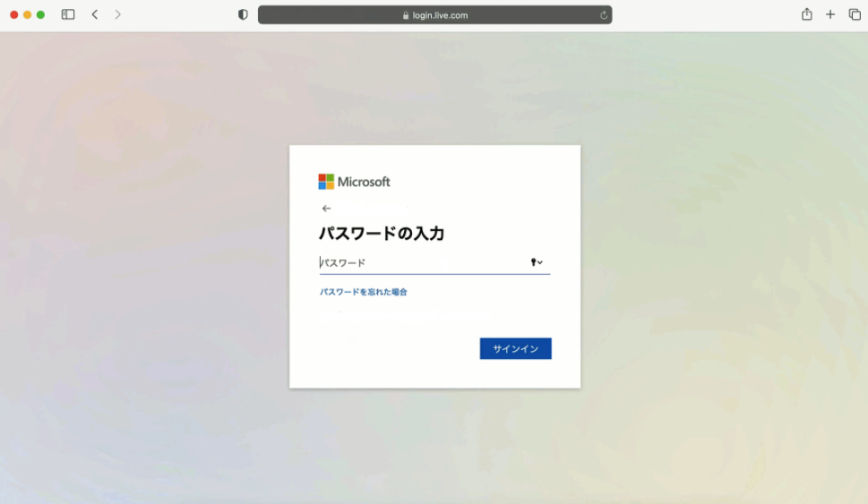This screenshot has height=504, width=868.
Task: Maximize Safari with green button
Action: pyautogui.click(x=41, y=15)
